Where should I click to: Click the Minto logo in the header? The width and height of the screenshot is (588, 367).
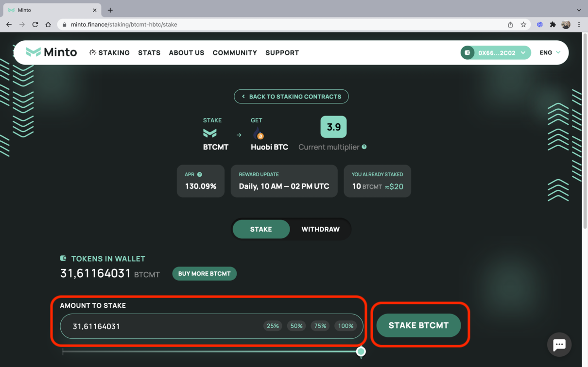51,52
